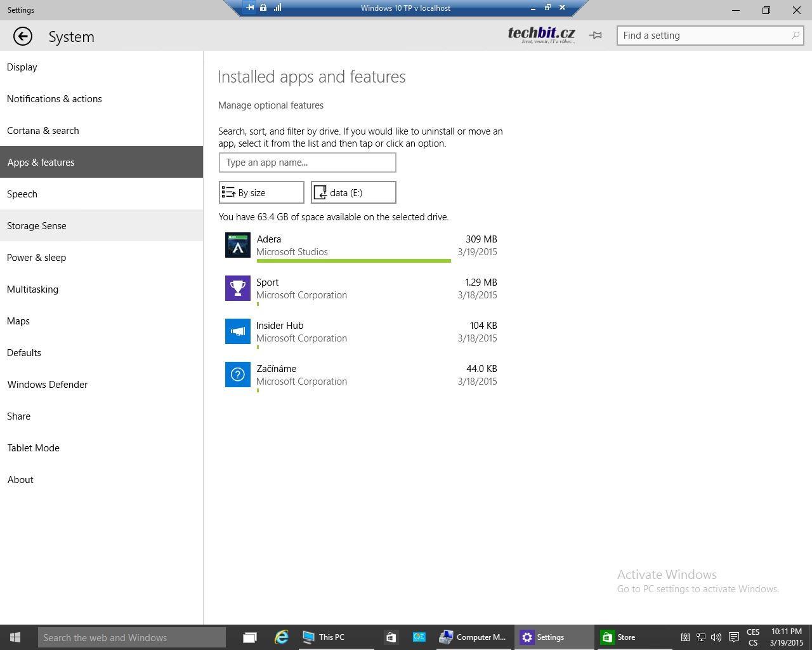Image resolution: width=812 pixels, height=650 pixels.
Task: Click the back arrow next to System
Action: 23,37
